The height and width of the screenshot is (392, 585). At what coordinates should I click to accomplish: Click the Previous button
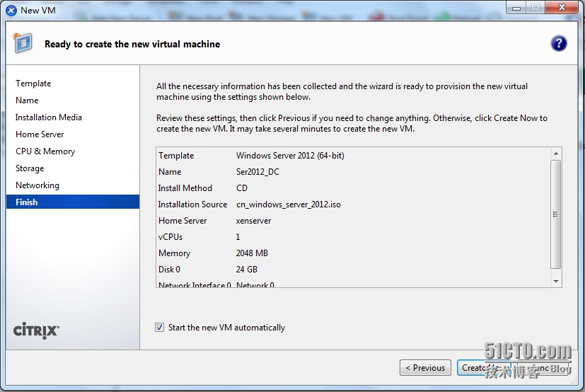coord(425,368)
